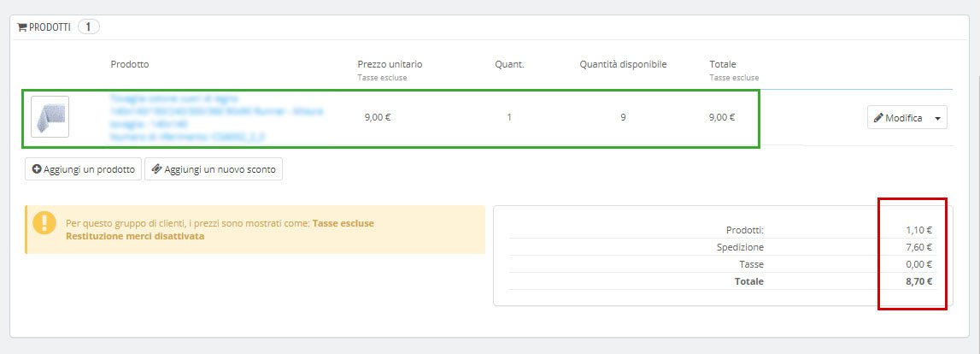980x354 pixels.
Task: Click the Prodotti subtotal 1,10 € value
Action: pyautogui.click(x=918, y=230)
